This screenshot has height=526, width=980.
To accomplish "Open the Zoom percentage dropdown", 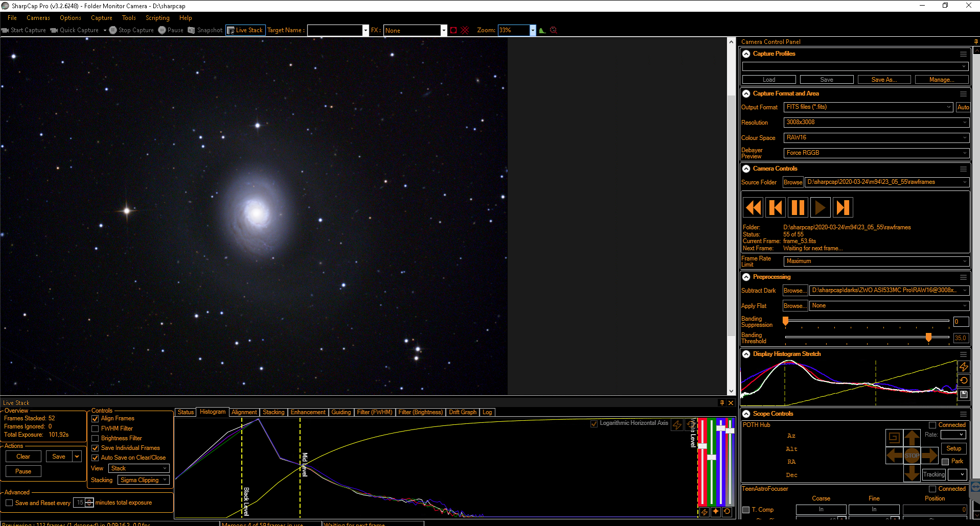I will tap(532, 30).
